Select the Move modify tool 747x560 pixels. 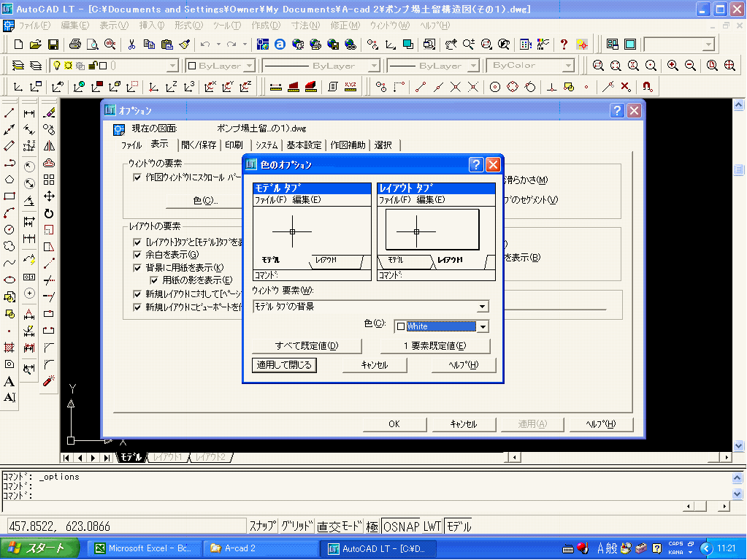pos(49,196)
